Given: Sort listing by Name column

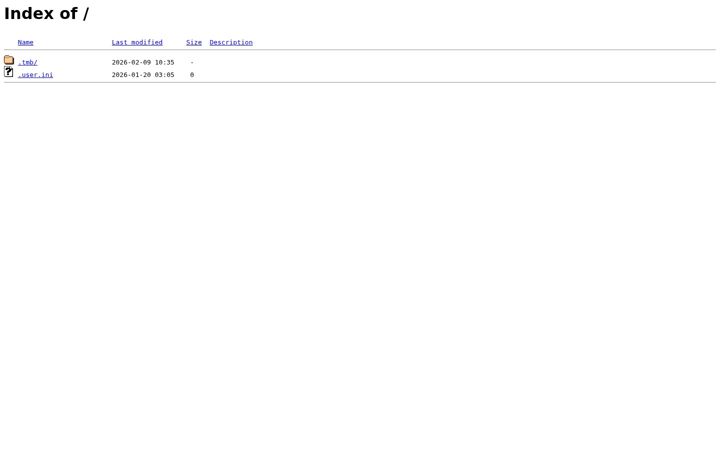Looking at the screenshot, I should tap(26, 42).
